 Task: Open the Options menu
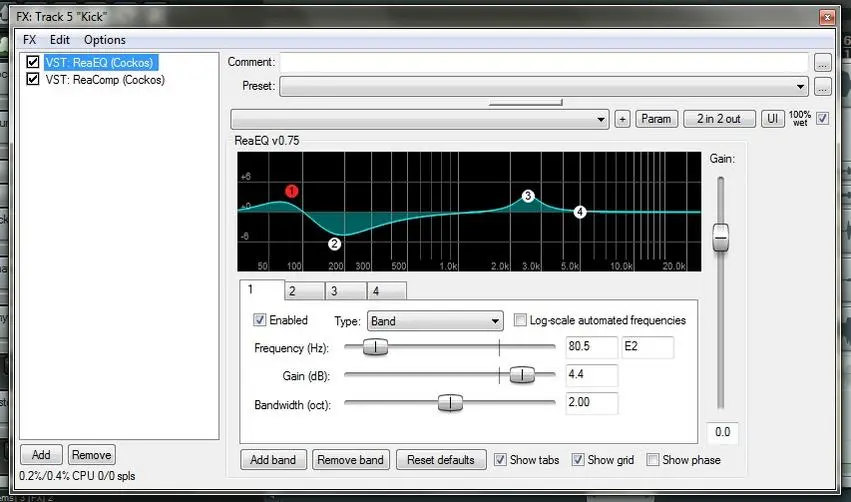(x=104, y=40)
